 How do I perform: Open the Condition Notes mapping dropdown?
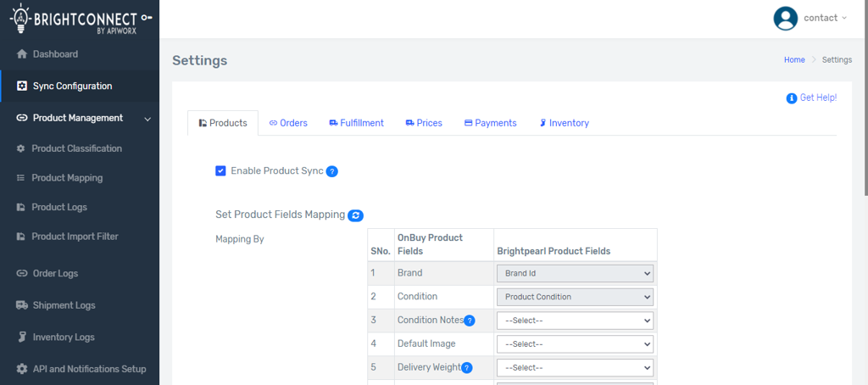(x=576, y=321)
